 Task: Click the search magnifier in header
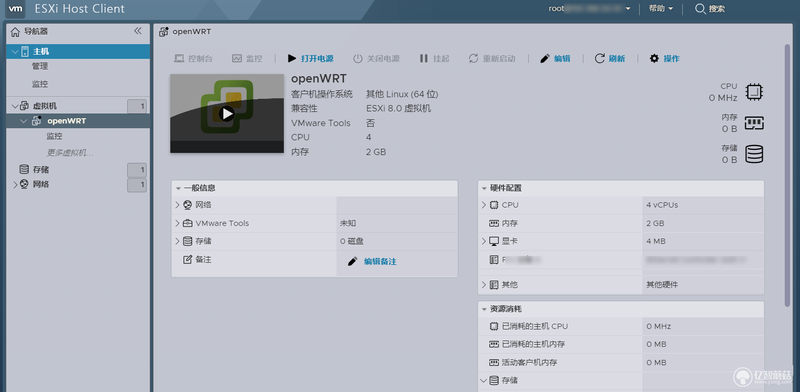701,9
